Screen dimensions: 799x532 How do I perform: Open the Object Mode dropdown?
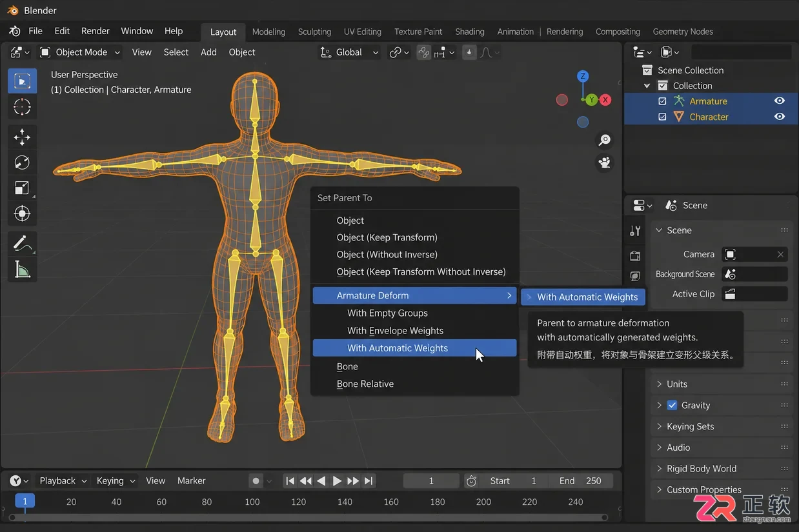(x=81, y=52)
